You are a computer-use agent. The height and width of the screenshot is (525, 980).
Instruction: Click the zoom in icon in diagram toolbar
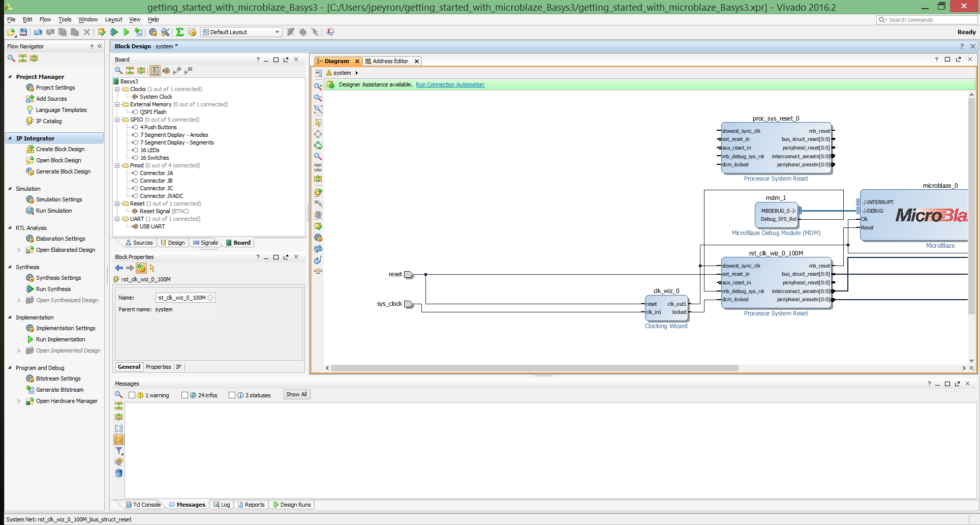click(318, 86)
